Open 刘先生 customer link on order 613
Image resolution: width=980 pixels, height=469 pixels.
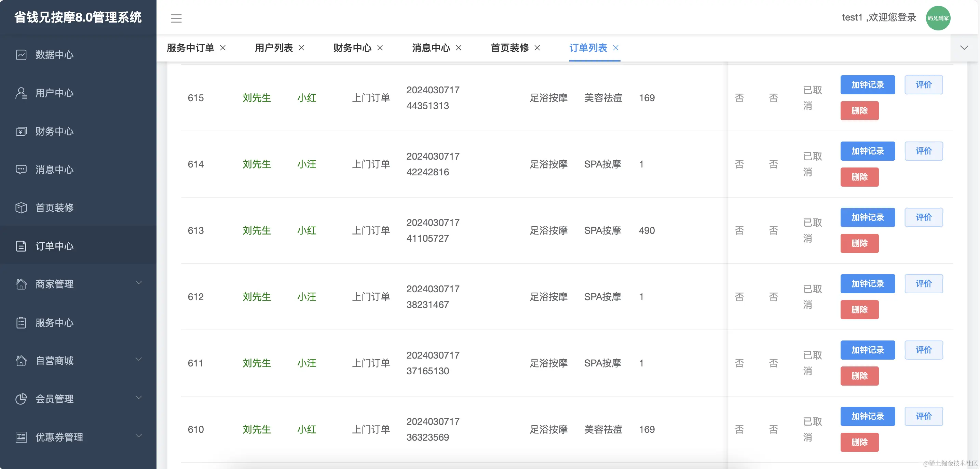(256, 230)
